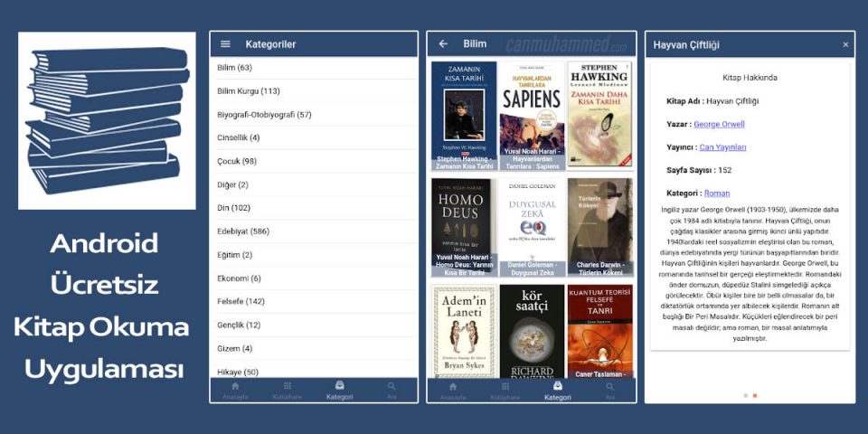Viewport: 868px width, 434px height.
Task: Open the Çocuk (98) category
Action: pos(314,161)
